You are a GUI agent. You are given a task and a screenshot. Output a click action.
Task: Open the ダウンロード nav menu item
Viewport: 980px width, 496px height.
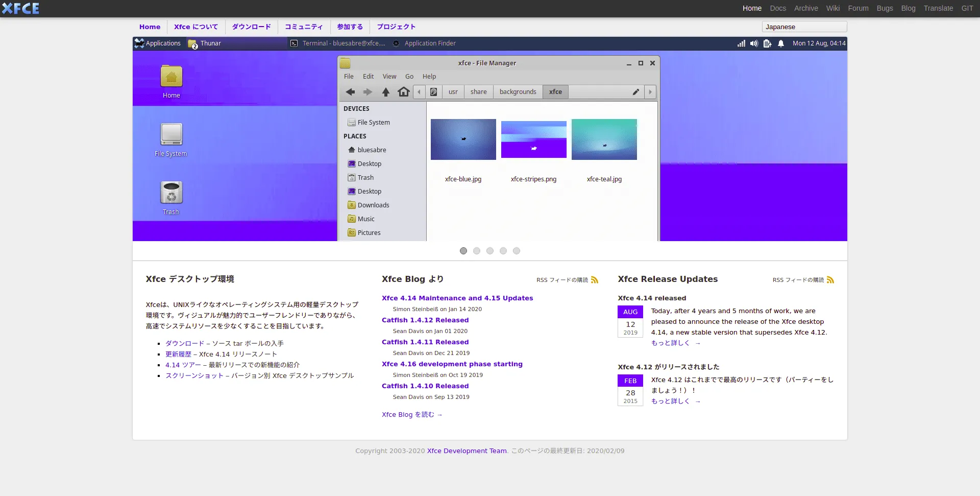click(252, 27)
